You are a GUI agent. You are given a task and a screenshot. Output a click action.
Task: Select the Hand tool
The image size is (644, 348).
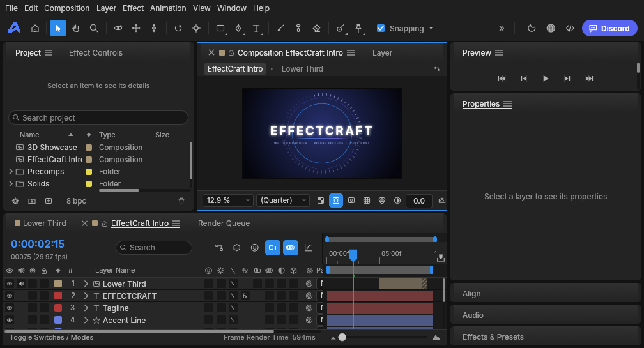(75, 28)
